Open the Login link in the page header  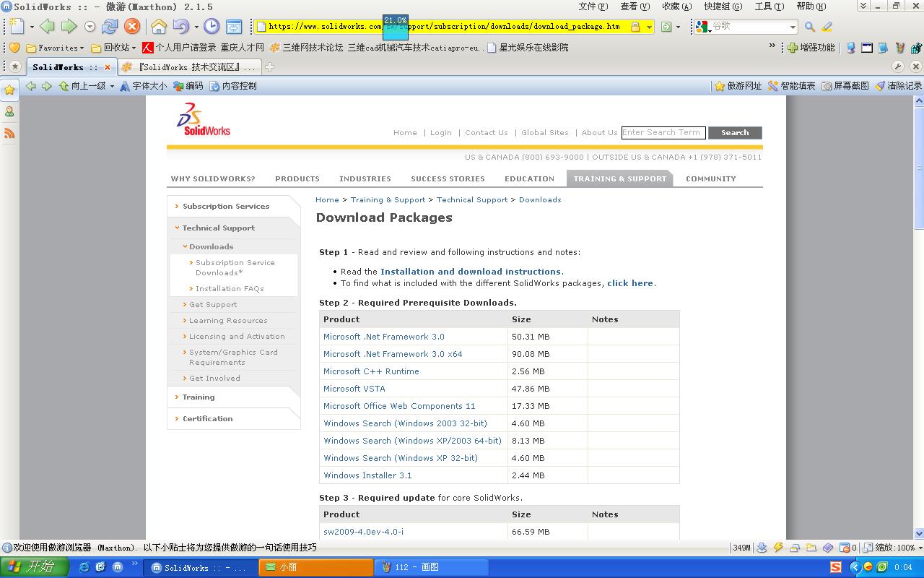441,133
